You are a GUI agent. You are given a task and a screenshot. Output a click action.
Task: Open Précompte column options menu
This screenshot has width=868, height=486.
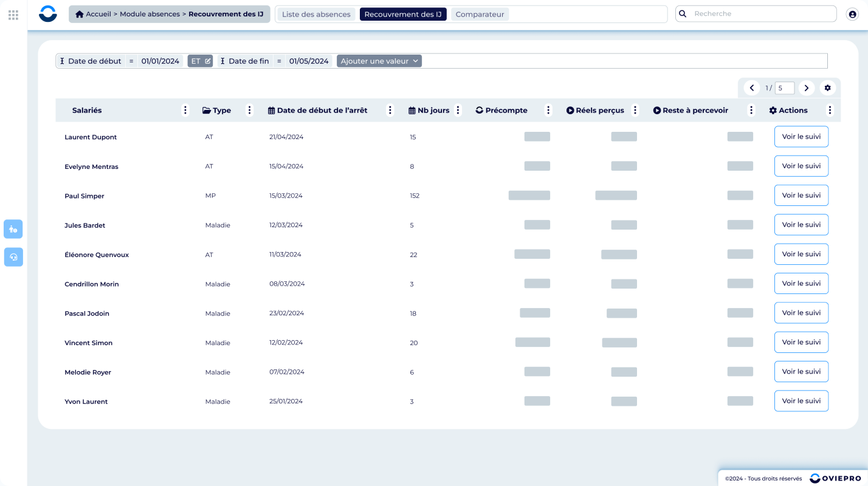point(548,110)
